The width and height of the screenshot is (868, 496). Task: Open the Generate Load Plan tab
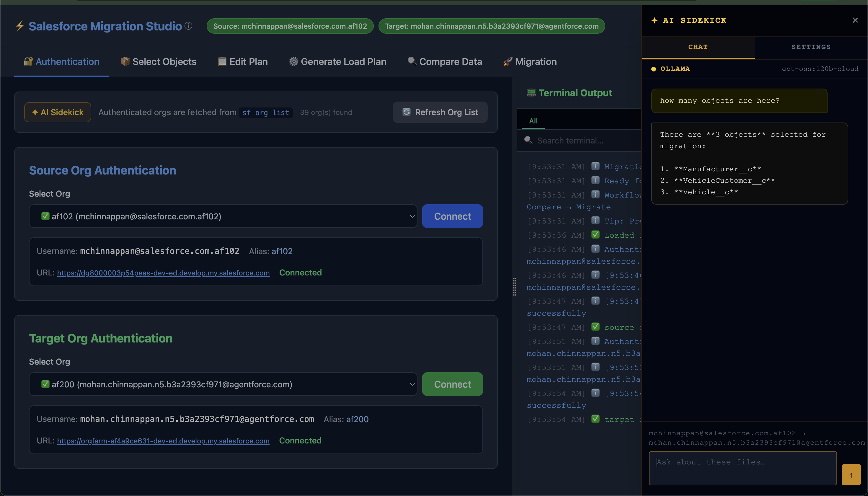(x=337, y=62)
